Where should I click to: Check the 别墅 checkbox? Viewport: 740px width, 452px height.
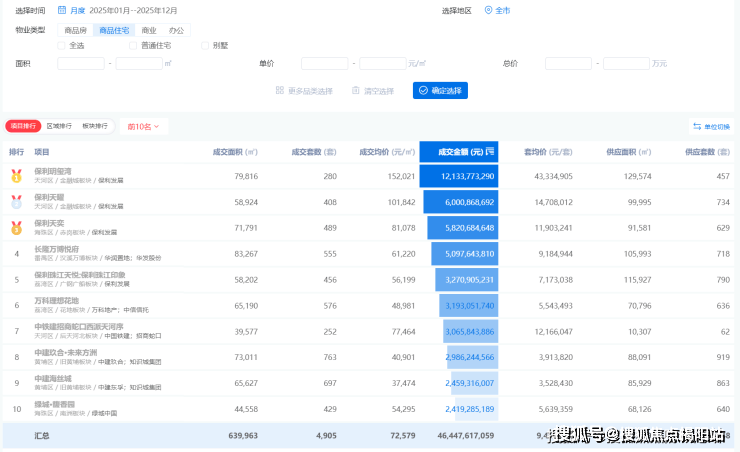[x=205, y=45]
